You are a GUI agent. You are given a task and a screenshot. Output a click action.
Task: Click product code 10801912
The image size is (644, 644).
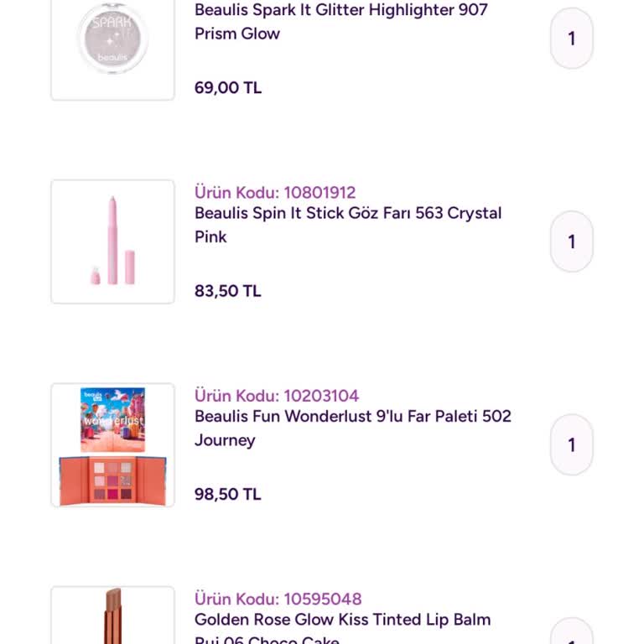275,193
